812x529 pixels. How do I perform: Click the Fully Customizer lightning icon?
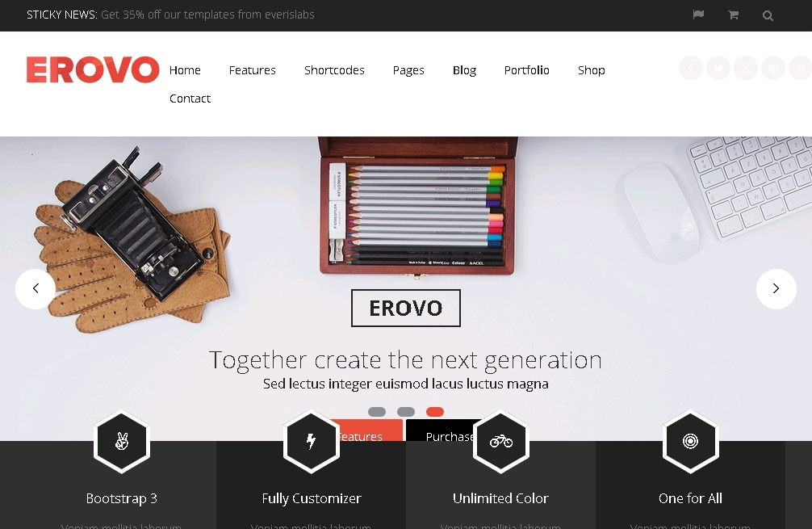tap(312, 442)
